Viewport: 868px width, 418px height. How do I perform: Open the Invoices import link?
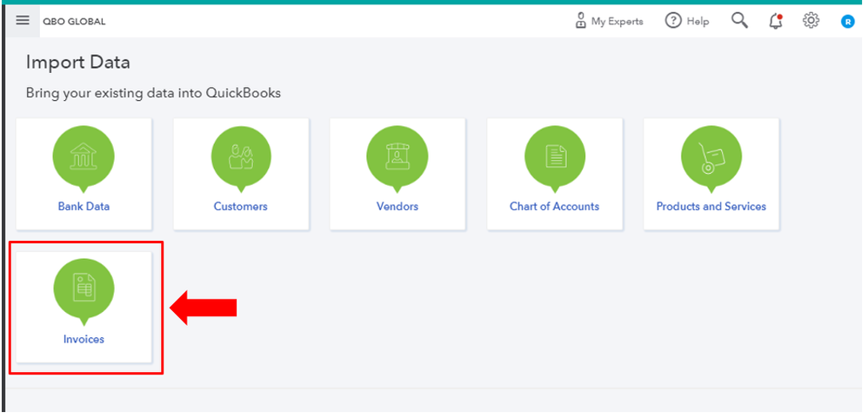83,340
